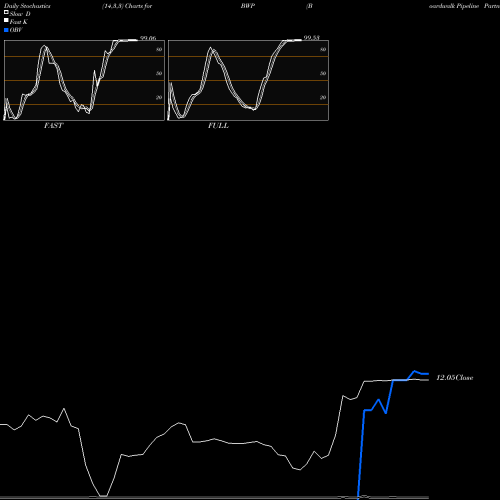Viewport: 500px width, 500px height.
Task: Click the 50 level label in FAST chart
Action: [159, 73]
